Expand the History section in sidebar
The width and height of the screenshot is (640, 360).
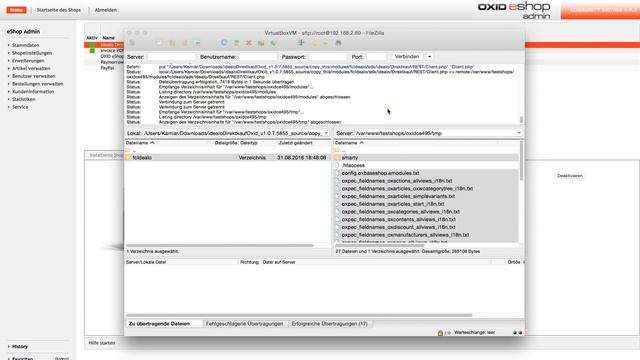click(19, 347)
